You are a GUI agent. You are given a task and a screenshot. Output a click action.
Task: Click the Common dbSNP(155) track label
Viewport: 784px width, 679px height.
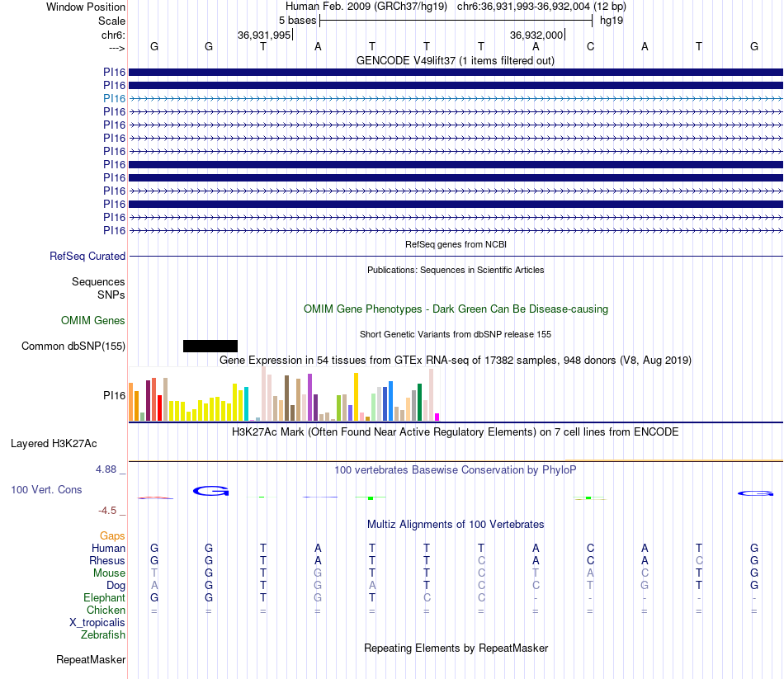tap(73, 346)
